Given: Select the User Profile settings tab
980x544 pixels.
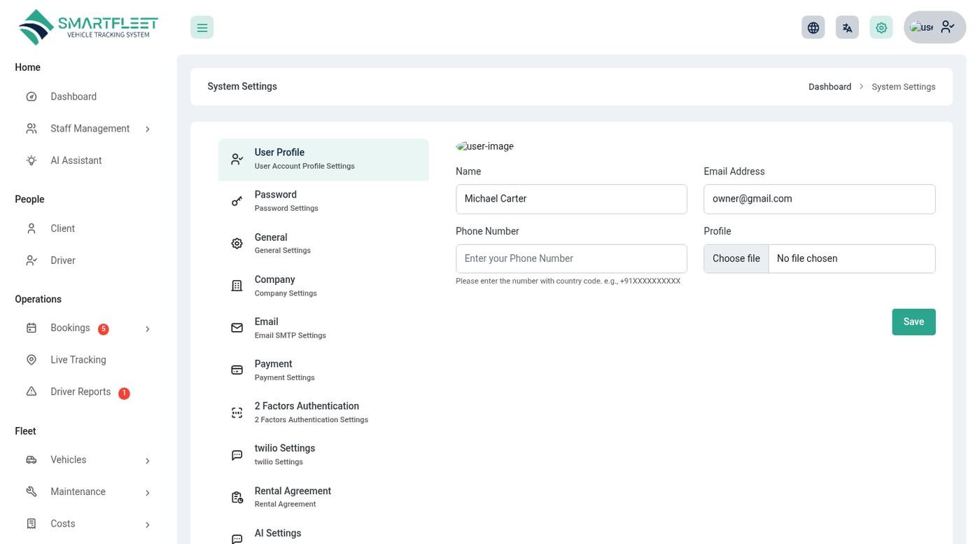Looking at the screenshot, I should tap(323, 160).
